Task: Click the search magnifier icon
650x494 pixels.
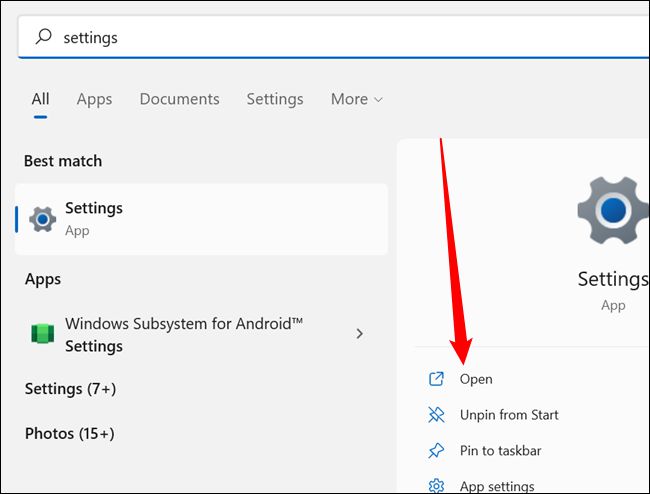Action: 44,37
